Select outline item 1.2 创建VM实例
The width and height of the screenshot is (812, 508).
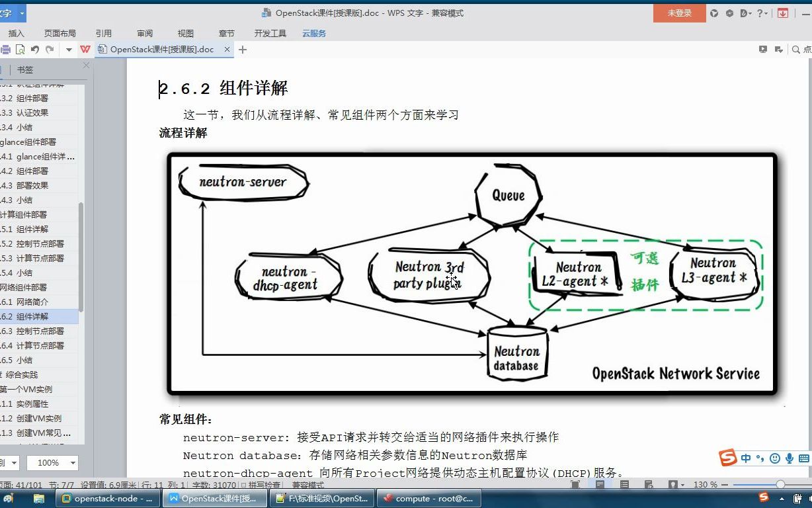coord(38,418)
